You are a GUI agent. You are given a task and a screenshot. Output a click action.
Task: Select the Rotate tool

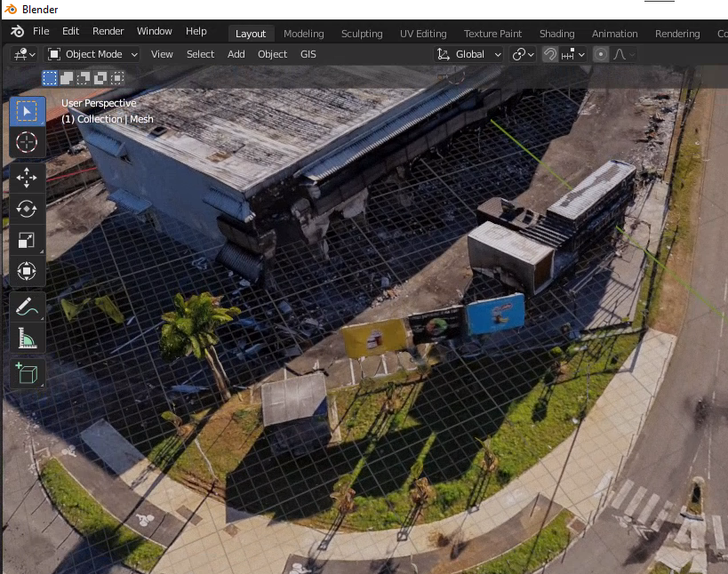(x=27, y=209)
